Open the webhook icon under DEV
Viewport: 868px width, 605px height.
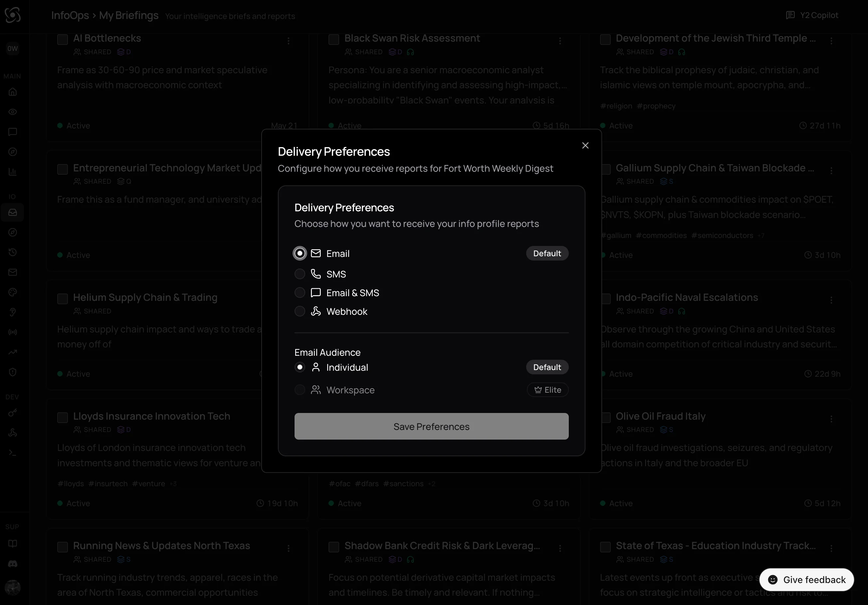click(x=12, y=433)
